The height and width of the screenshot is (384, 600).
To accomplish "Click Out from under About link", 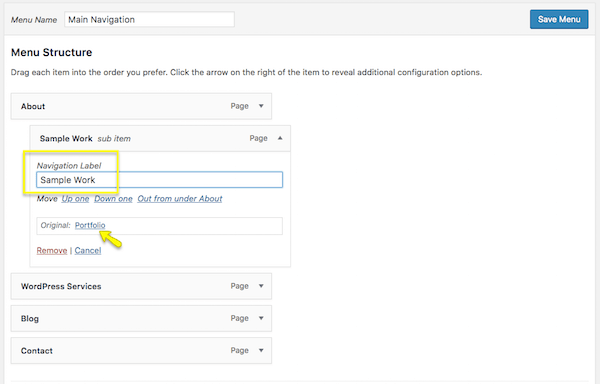I will click(x=180, y=199).
